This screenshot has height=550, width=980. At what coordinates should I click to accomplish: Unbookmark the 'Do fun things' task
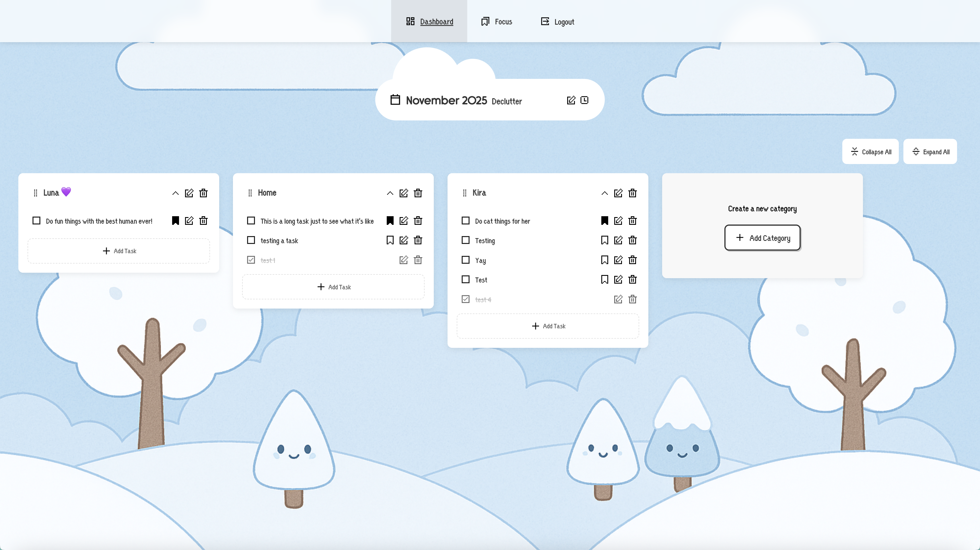point(175,221)
